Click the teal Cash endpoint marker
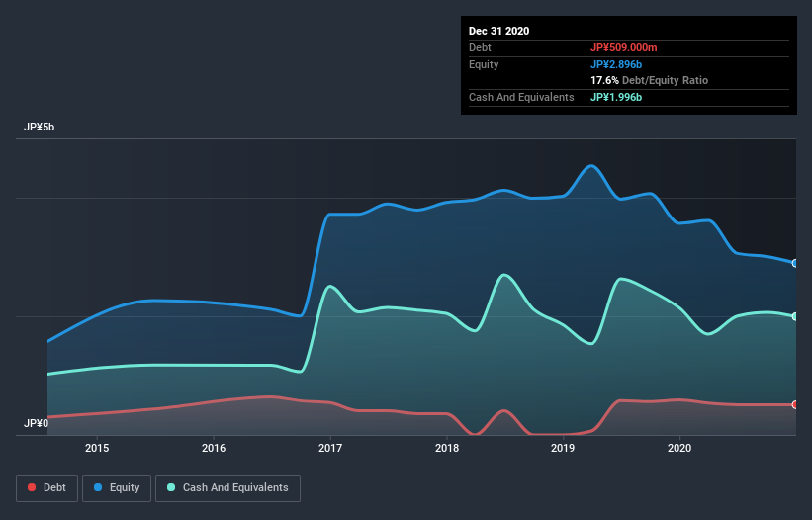Image resolution: width=812 pixels, height=520 pixels. (795, 316)
